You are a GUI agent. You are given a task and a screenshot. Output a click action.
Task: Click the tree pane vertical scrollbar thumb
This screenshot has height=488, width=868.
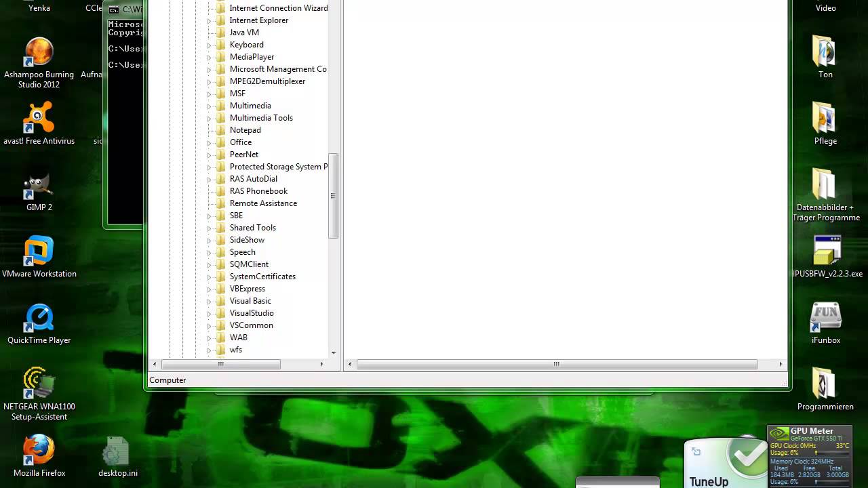333,195
